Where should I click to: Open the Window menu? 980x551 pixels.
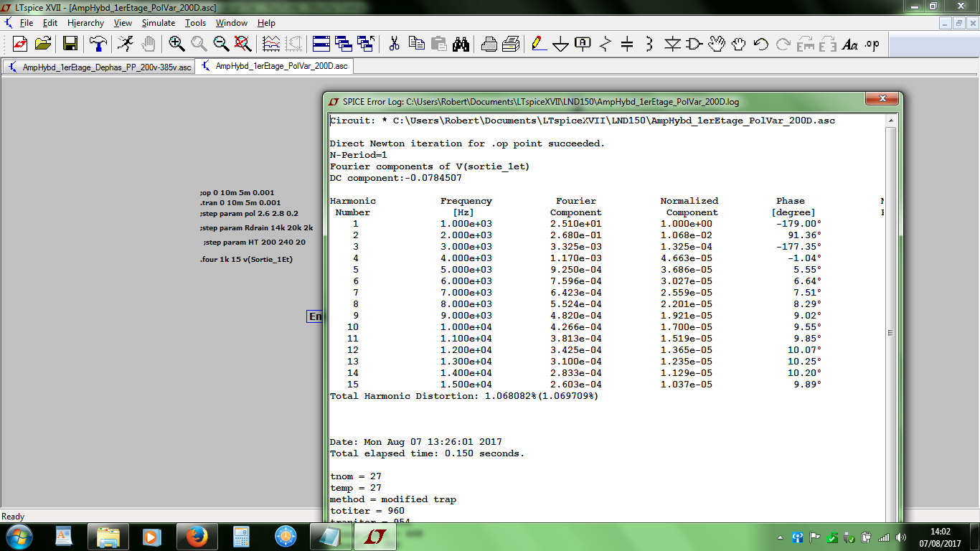coord(232,23)
